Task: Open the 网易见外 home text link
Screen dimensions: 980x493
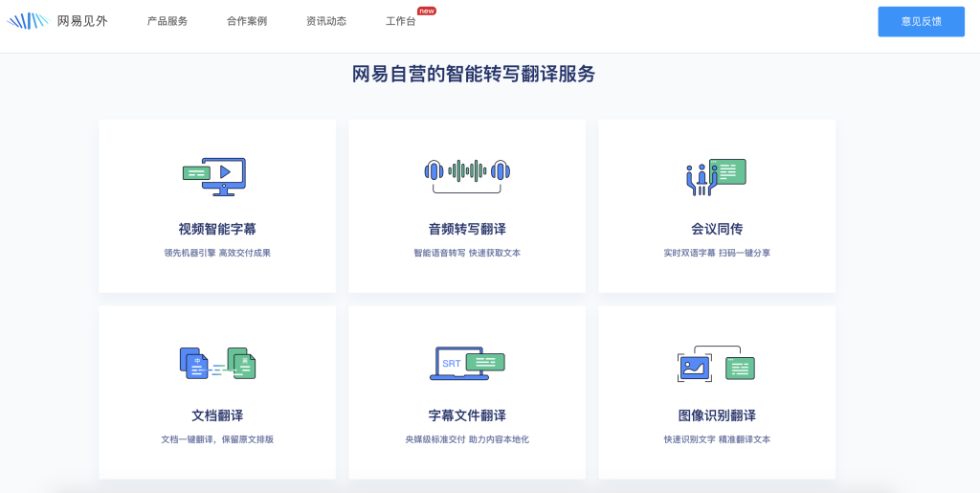Action: point(82,21)
